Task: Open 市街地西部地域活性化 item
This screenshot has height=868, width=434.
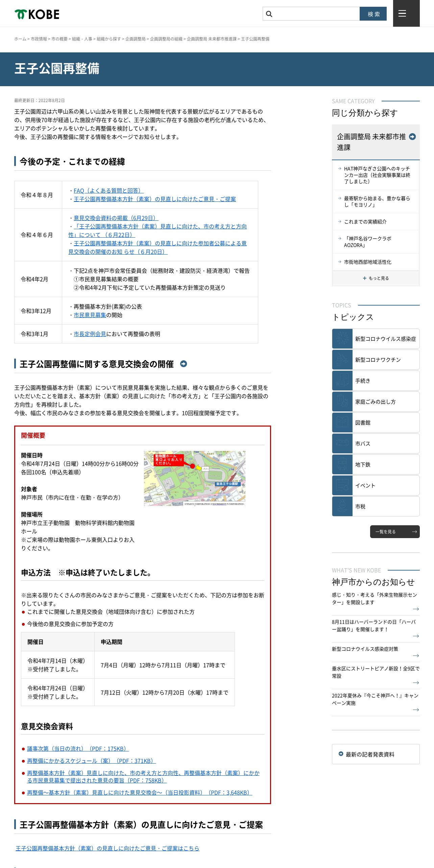Action: (x=376, y=262)
